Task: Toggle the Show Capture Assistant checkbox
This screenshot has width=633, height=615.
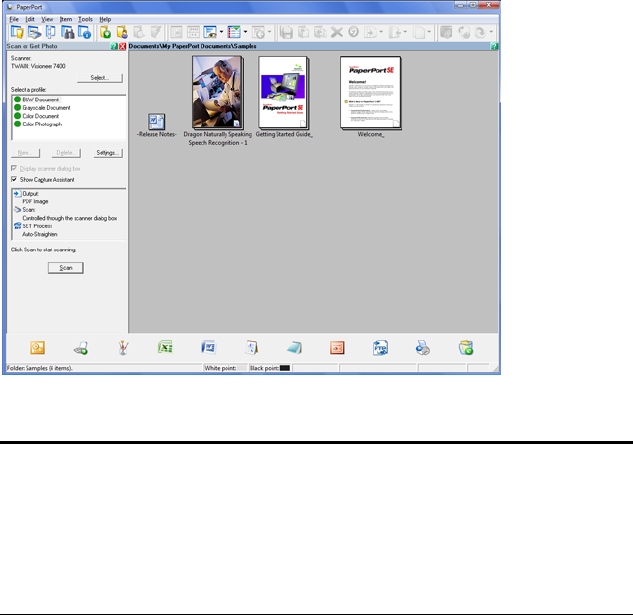Action: tap(14, 179)
